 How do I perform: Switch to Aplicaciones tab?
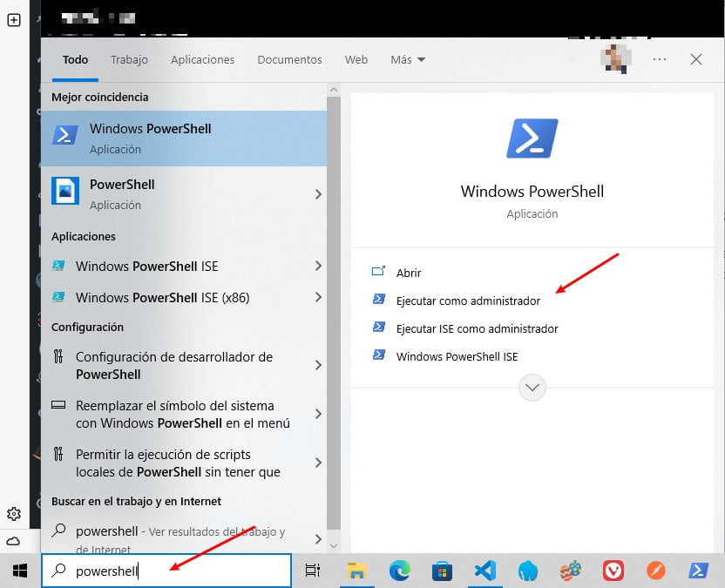point(202,59)
